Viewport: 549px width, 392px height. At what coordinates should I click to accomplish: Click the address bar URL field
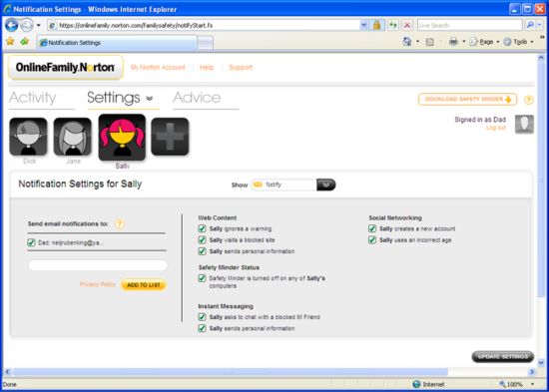(x=204, y=25)
